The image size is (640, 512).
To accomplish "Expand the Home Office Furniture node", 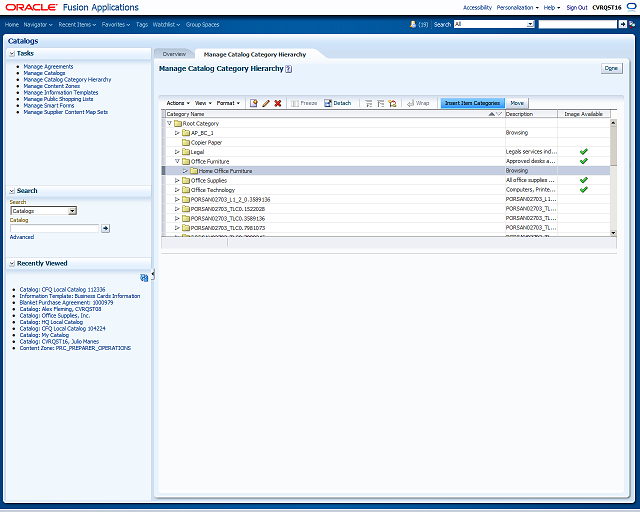I will [x=185, y=171].
